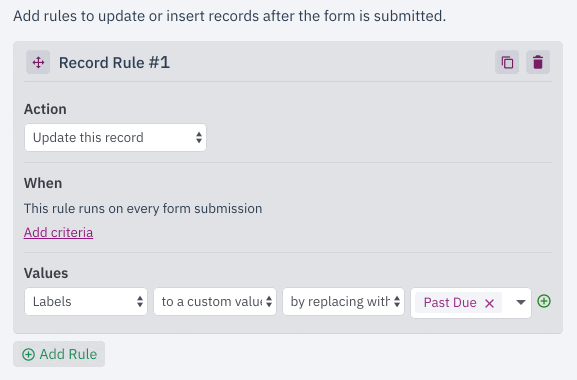
Task: Select the Past Due tag chip
Action: point(450,303)
